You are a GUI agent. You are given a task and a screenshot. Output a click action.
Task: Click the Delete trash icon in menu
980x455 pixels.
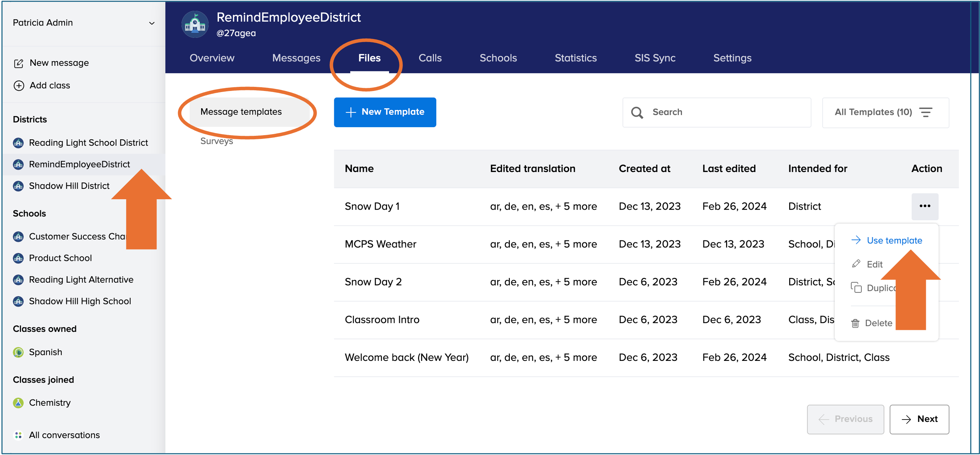click(x=855, y=323)
